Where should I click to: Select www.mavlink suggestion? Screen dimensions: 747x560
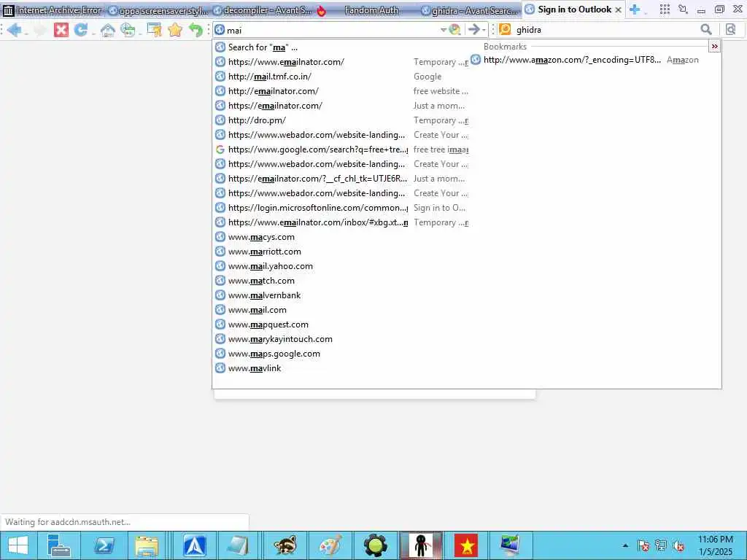tap(341, 368)
